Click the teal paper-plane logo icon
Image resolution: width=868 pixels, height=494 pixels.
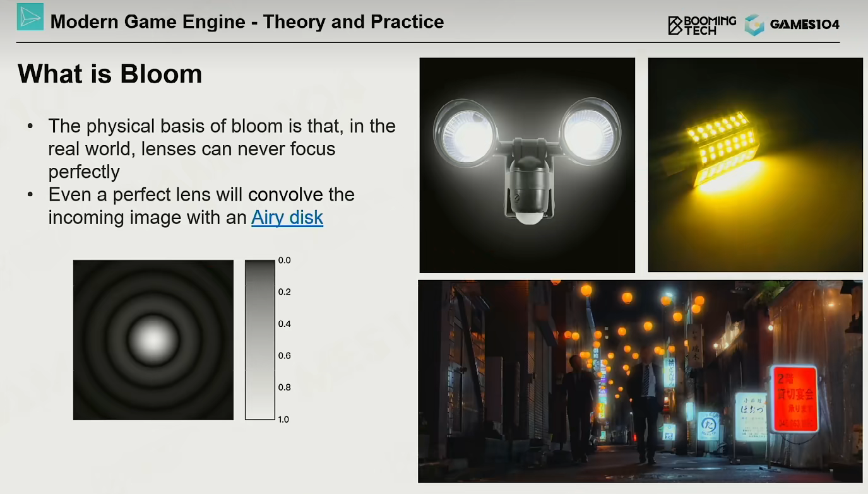point(30,17)
